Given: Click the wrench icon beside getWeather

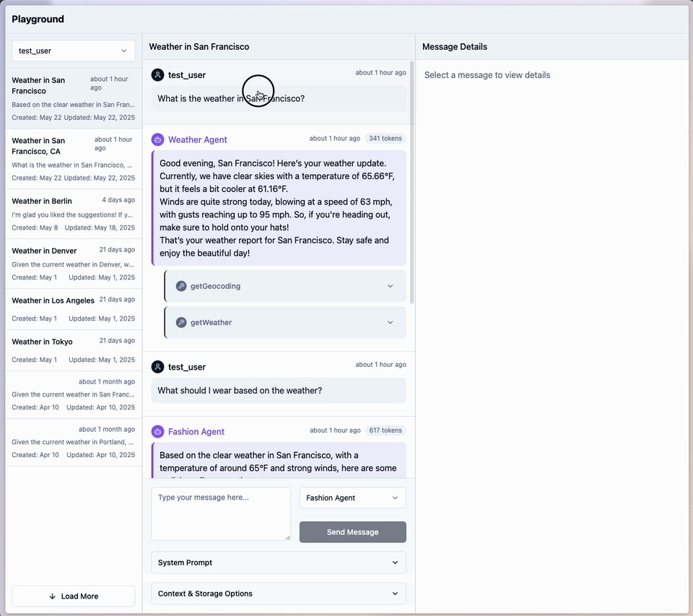Looking at the screenshot, I should [181, 322].
